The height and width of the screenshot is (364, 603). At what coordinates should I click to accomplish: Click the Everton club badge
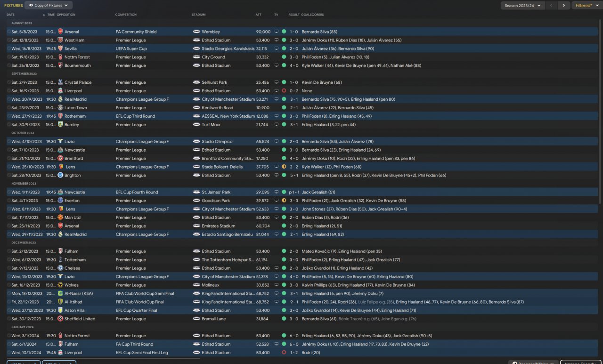point(60,201)
